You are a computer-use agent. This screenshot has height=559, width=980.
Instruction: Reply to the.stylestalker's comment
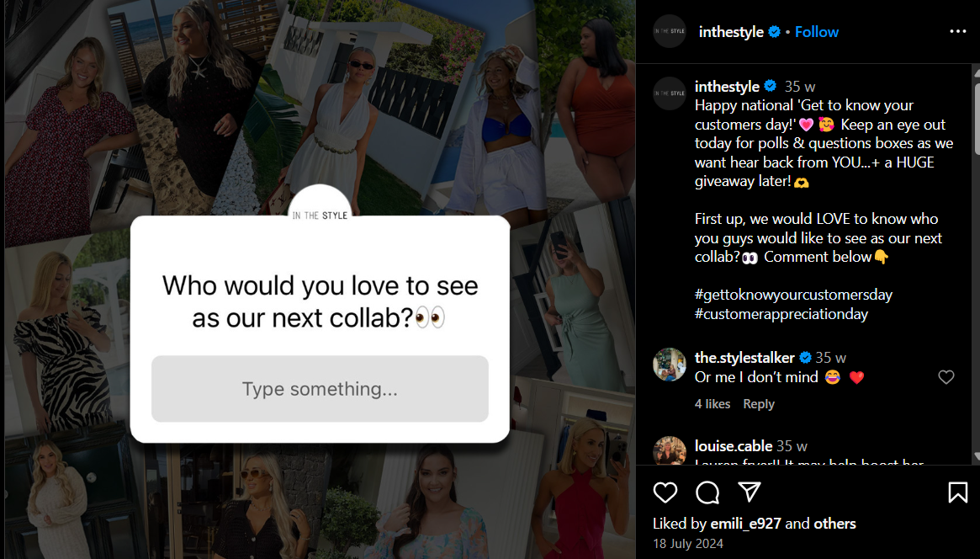[x=759, y=404]
